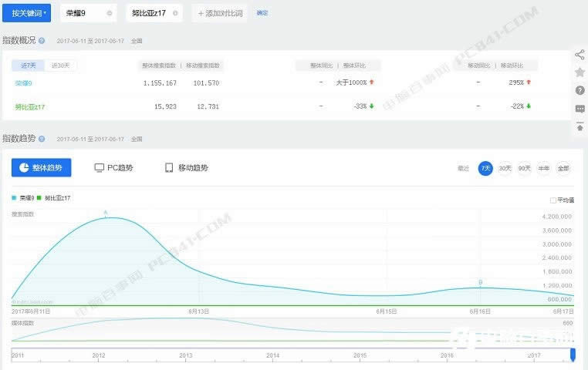The height and width of the screenshot is (370, 588).
Task: Toggle the 荣耀9 legend item in the chart
Action: pos(23,198)
